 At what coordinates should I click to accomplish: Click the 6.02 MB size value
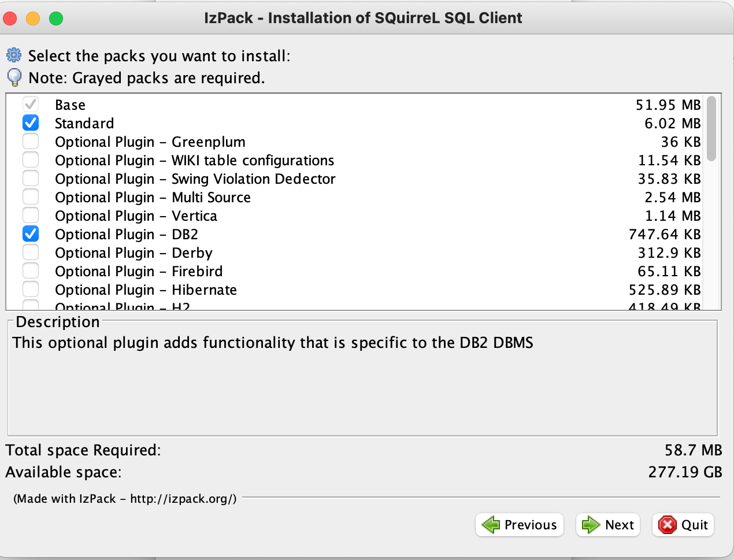(673, 123)
